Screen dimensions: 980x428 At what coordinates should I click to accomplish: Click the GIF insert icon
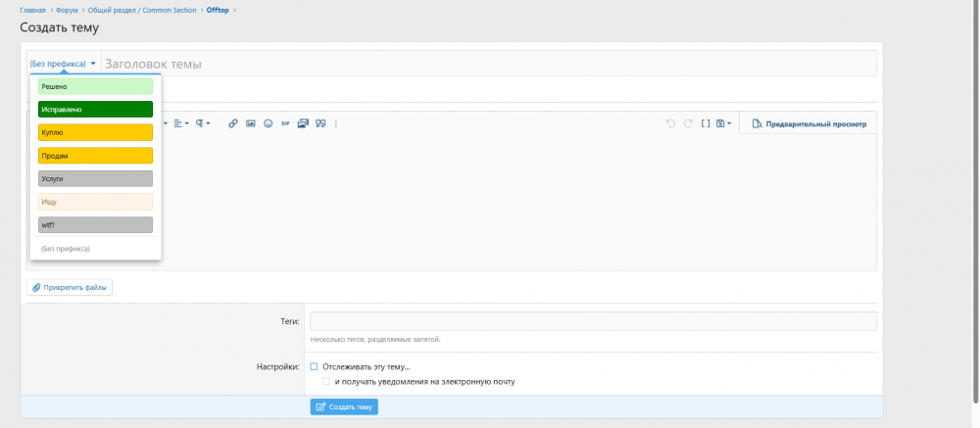[285, 123]
